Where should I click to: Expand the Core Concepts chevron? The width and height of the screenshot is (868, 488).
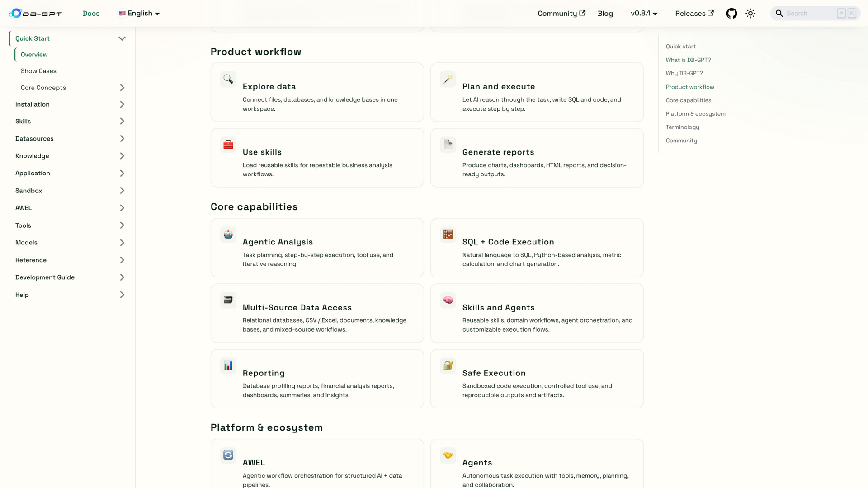122,88
